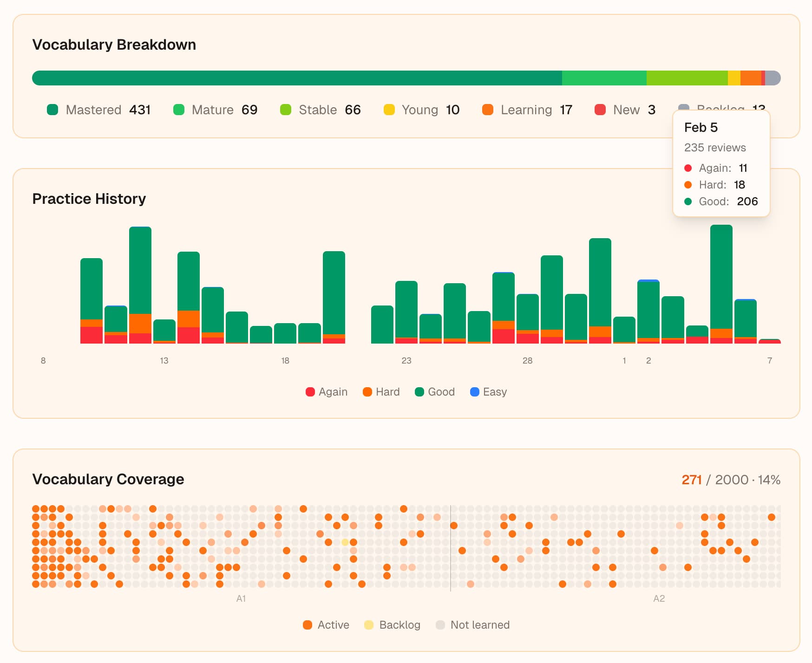
Task: Toggle the Good series in chart legend
Action: point(434,392)
